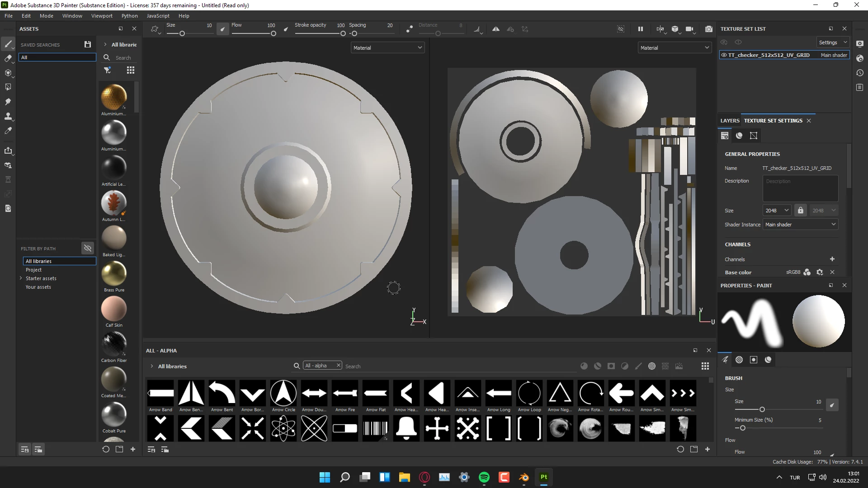
Task: Open the Viewport menu
Action: click(102, 16)
